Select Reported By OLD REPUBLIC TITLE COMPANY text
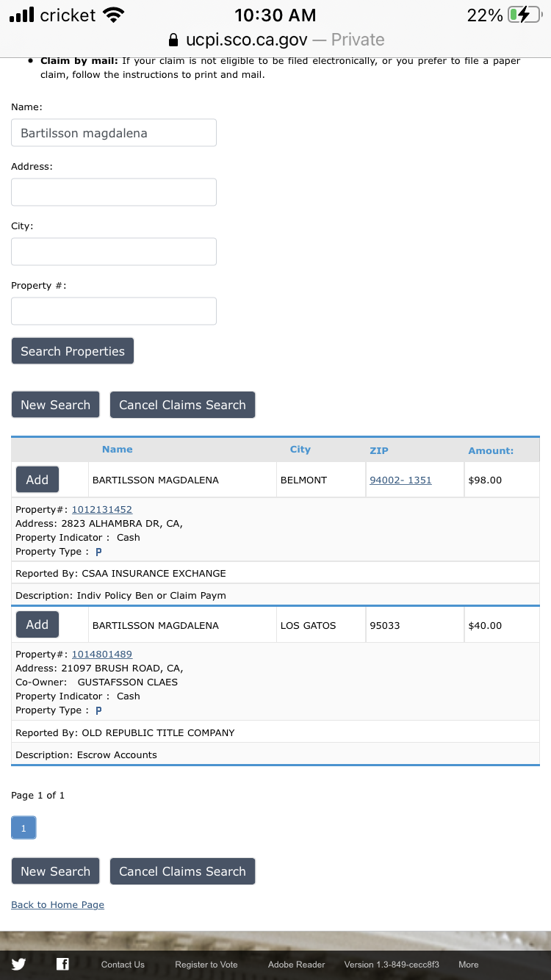 125,732
